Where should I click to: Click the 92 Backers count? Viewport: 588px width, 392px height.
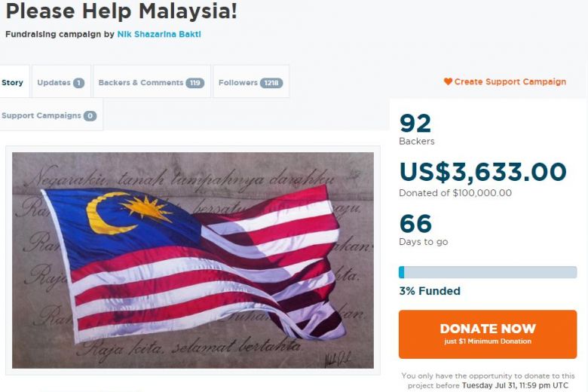[416, 130]
